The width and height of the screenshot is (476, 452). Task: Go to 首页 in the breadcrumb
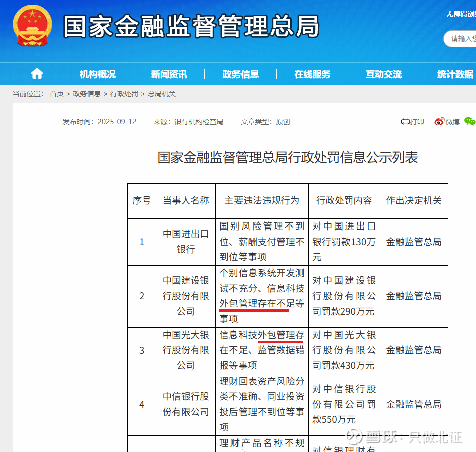(x=57, y=94)
